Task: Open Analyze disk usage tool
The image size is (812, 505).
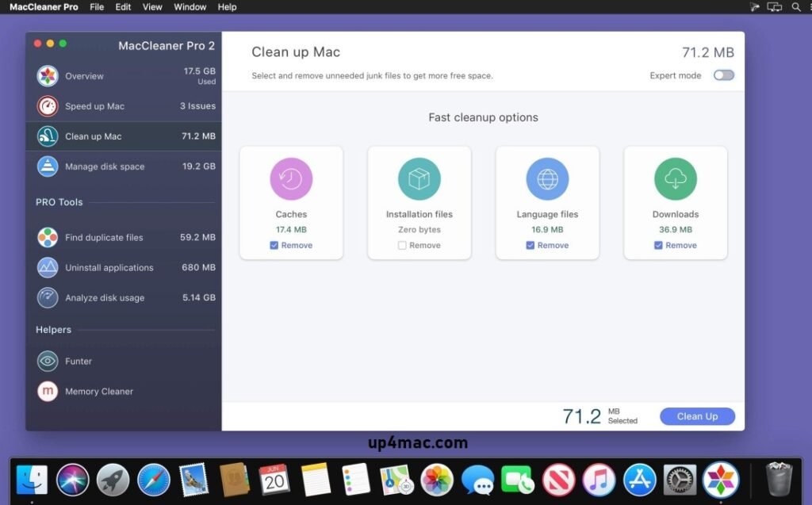Action: click(48, 297)
